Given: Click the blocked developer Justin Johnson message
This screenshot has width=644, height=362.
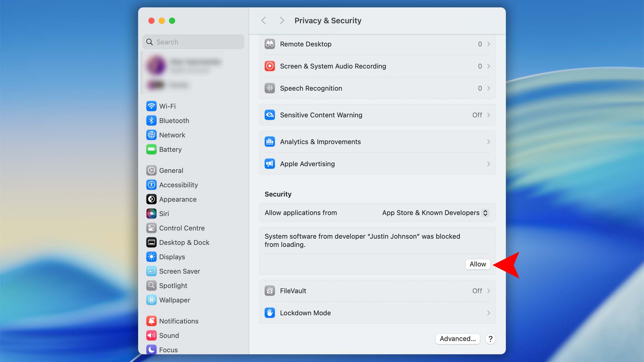Looking at the screenshot, I should click(x=362, y=240).
